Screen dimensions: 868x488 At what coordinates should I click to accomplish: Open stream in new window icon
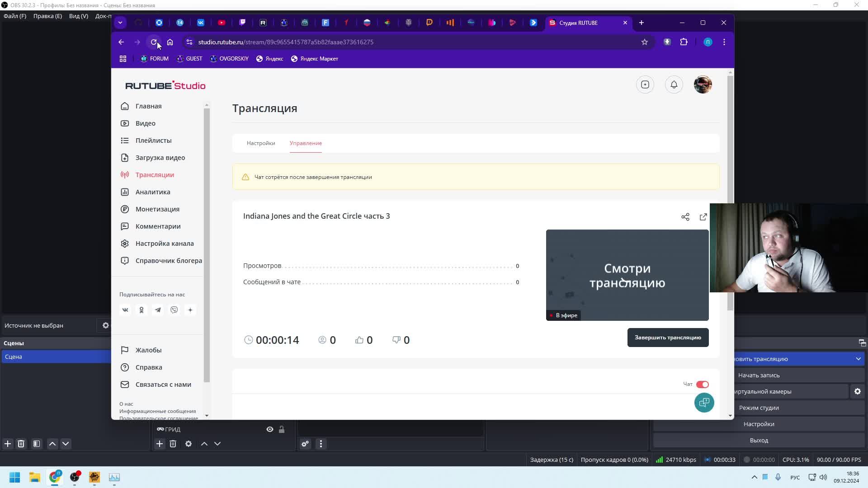click(703, 217)
